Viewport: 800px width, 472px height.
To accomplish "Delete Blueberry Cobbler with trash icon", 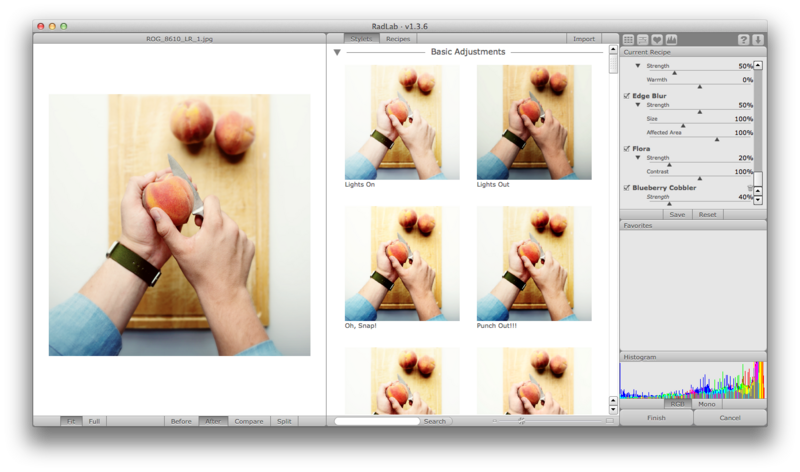I will tap(749, 188).
